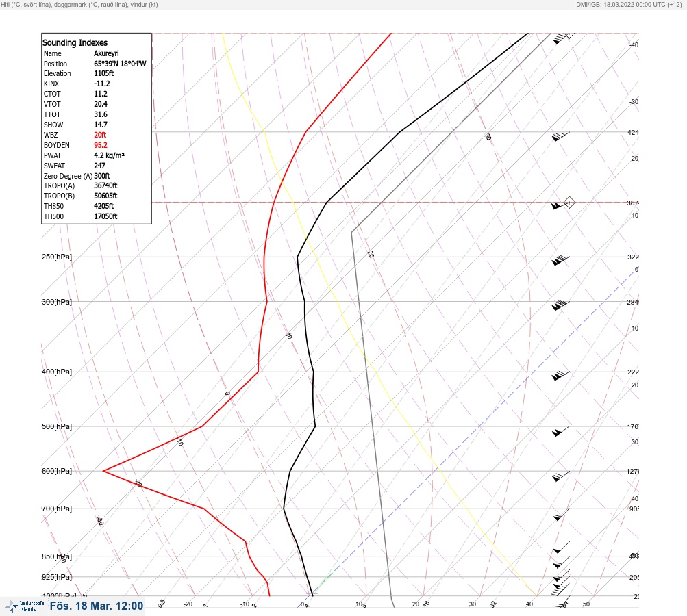Click the wind barb at the 500 hPa line
This screenshot has height=616, width=687.
tap(561, 431)
